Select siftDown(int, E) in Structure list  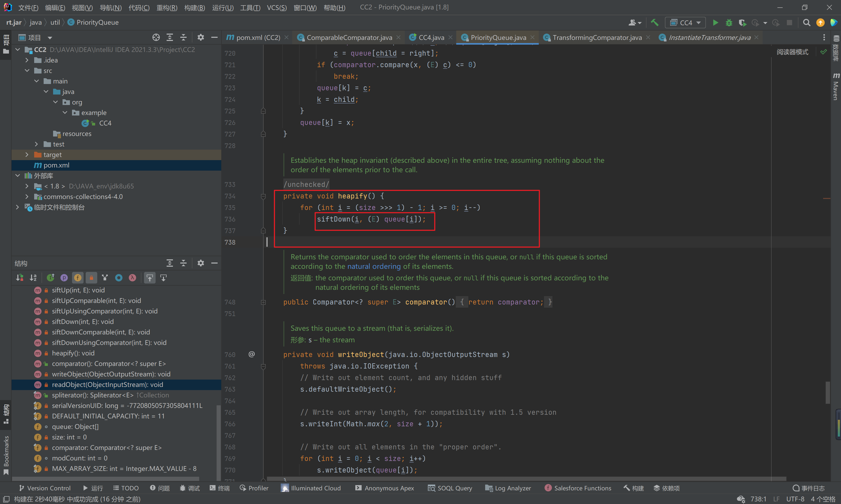tap(83, 322)
